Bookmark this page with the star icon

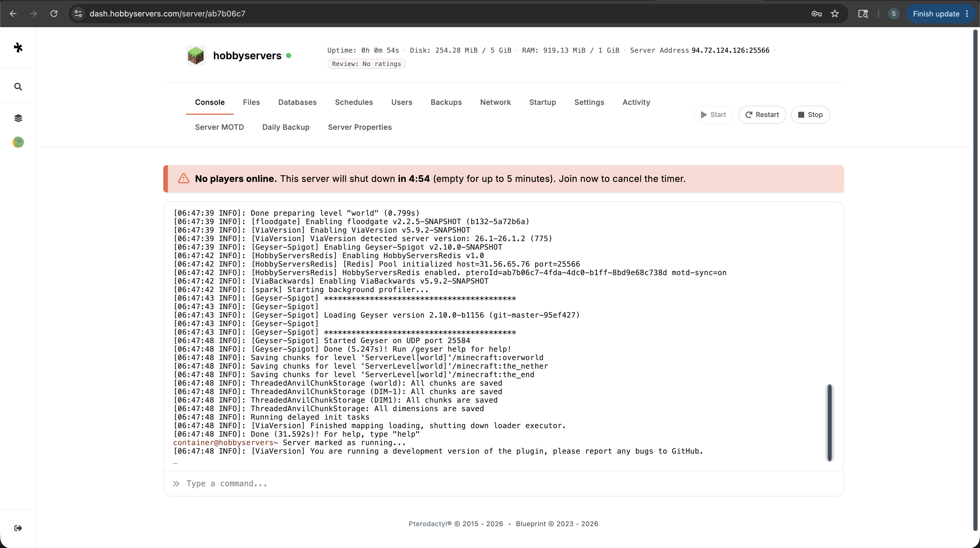835,14
